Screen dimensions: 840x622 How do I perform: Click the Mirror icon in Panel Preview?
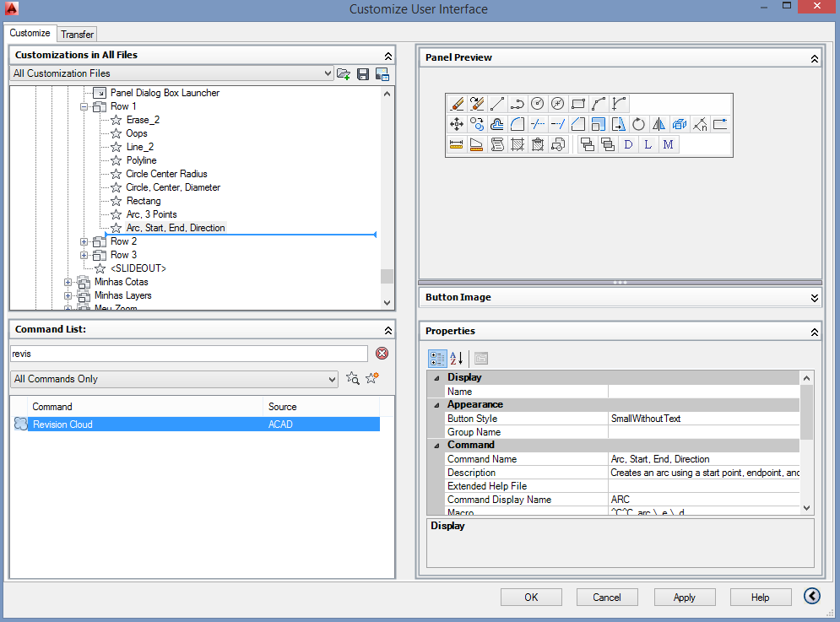[x=659, y=124]
